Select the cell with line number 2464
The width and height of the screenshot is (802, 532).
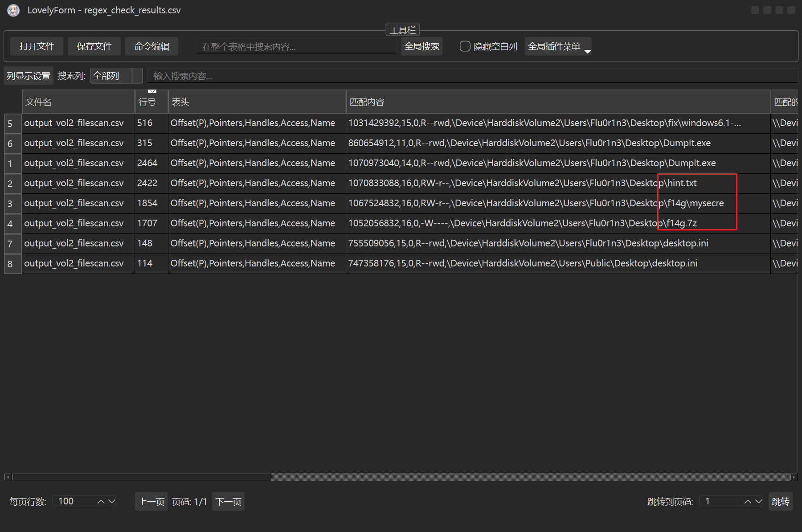tap(151, 164)
